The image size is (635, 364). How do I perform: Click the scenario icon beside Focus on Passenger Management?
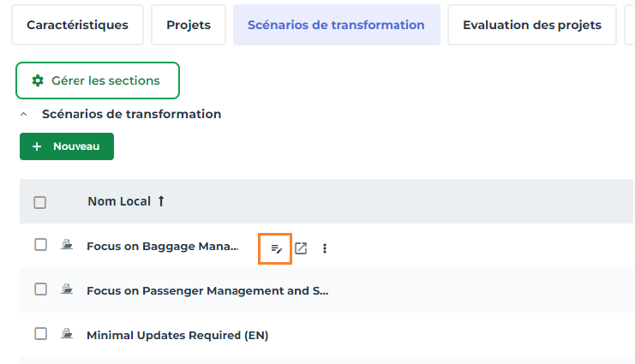pyautogui.click(x=67, y=289)
